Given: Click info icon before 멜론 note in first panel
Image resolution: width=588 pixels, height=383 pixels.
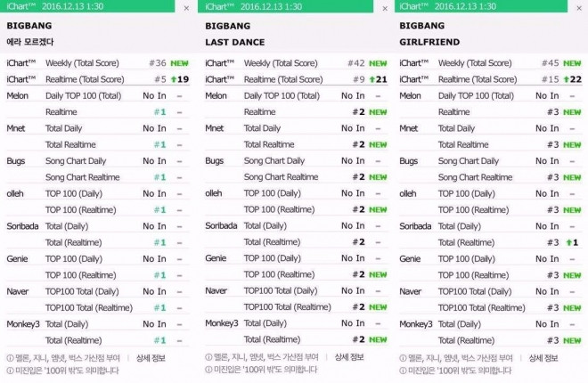Looking at the screenshot, I should click(10, 358).
